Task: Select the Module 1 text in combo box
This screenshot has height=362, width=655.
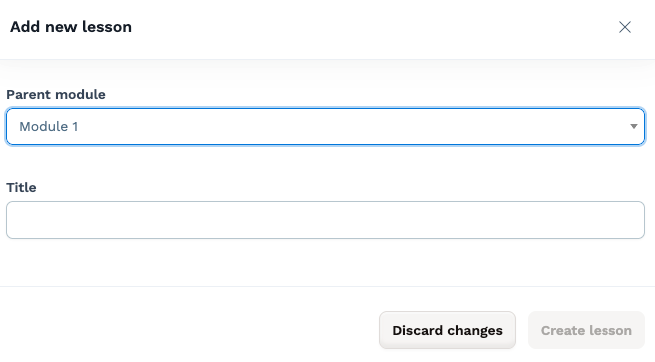Action: pyautogui.click(x=48, y=127)
